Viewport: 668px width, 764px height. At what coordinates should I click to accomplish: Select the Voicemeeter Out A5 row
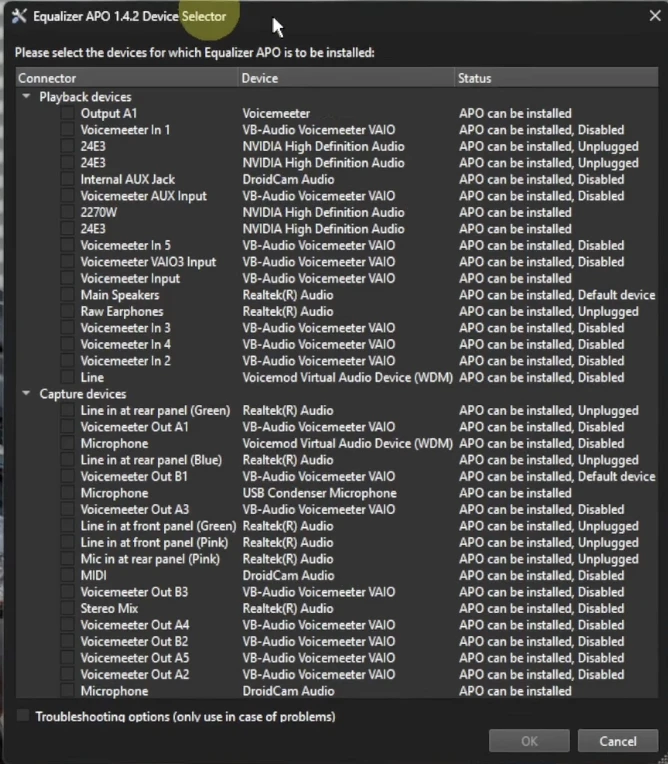click(337, 658)
